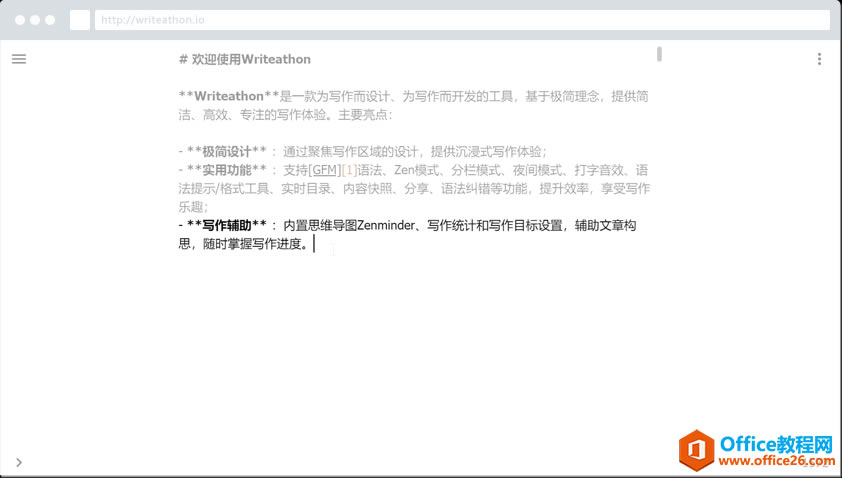
Task: Click the text Zen模式
Action: click(x=417, y=170)
